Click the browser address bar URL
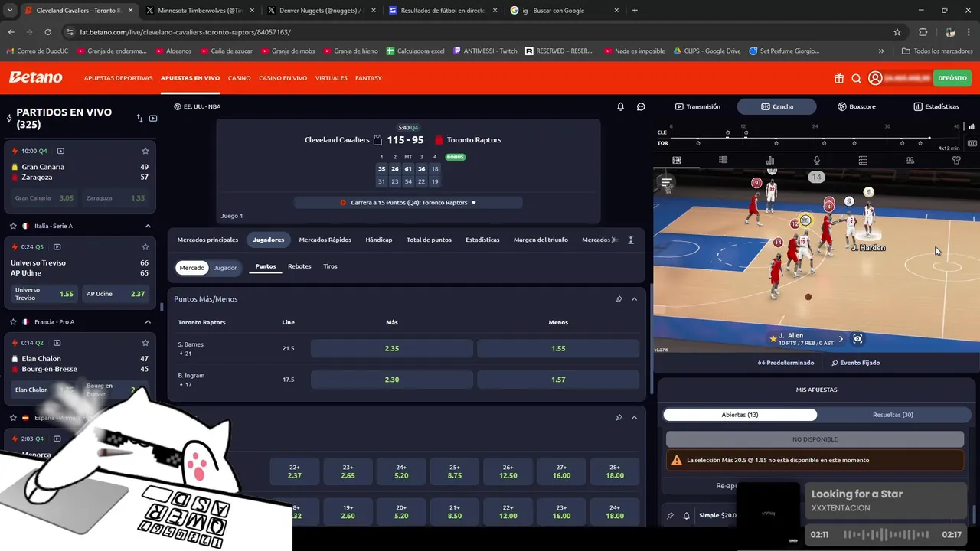Viewport: 980px width, 551px height. [x=185, y=32]
